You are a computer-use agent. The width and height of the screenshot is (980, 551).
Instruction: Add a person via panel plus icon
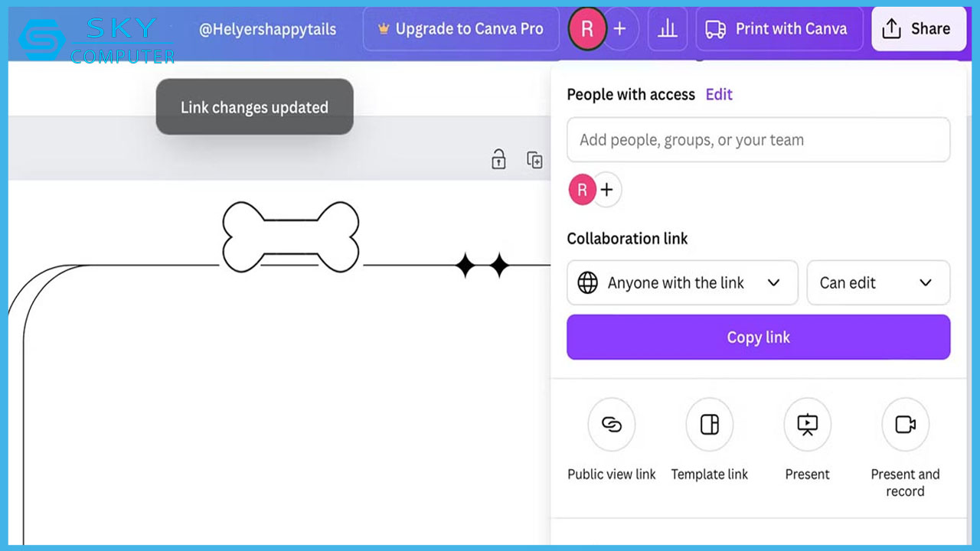tap(607, 190)
